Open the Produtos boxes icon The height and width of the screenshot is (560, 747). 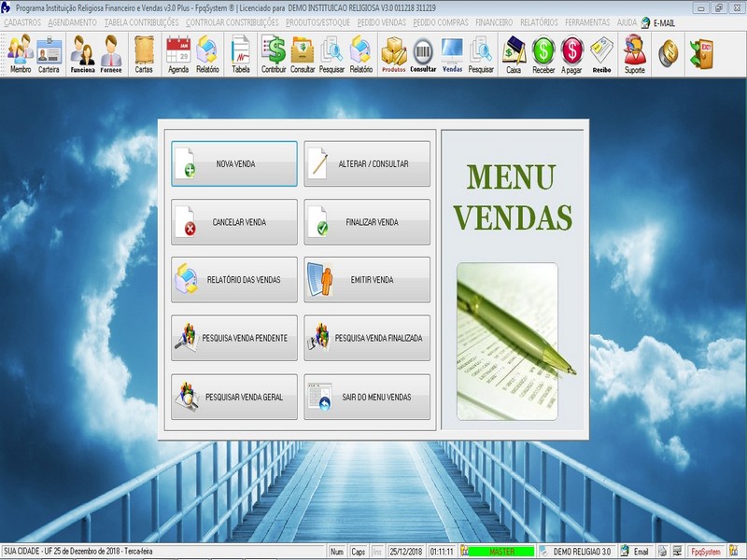click(x=393, y=54)
